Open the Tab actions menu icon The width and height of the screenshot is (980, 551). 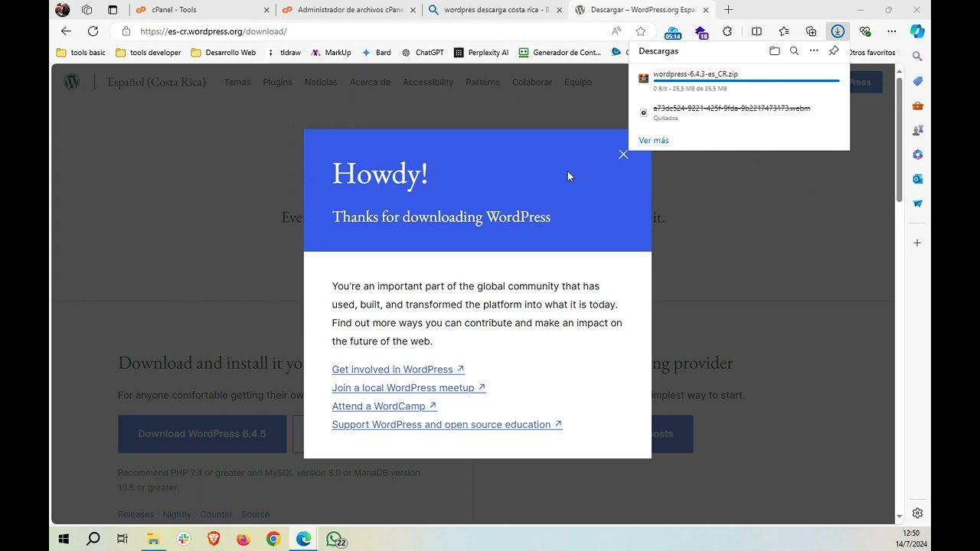click(x=113, y=10)
